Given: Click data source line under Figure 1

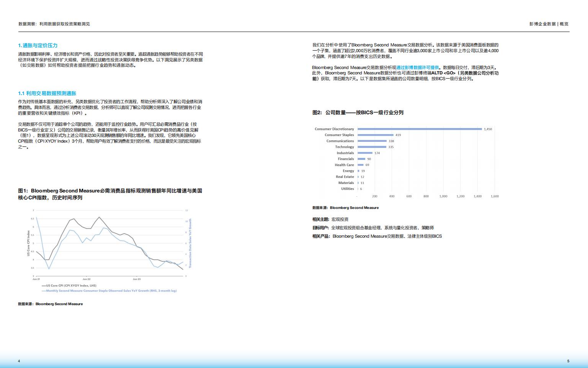Looking at the screenshot, I should tap(50, 304).
